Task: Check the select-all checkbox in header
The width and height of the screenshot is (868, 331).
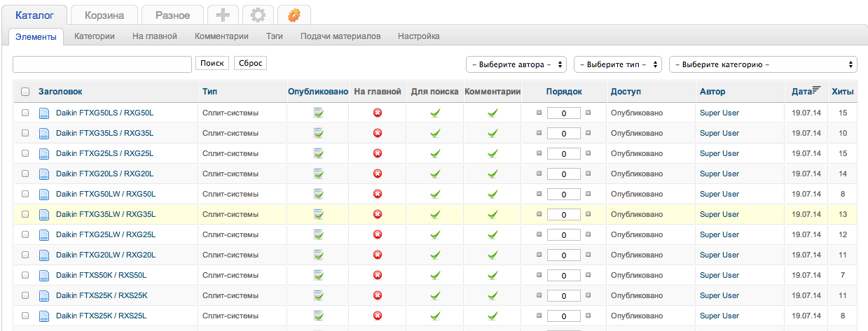Action: coord(25,92)
